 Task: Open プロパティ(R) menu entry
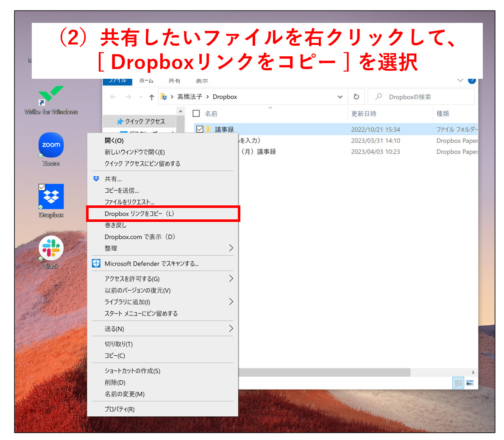pyautogui.click(x=163, y=409)
